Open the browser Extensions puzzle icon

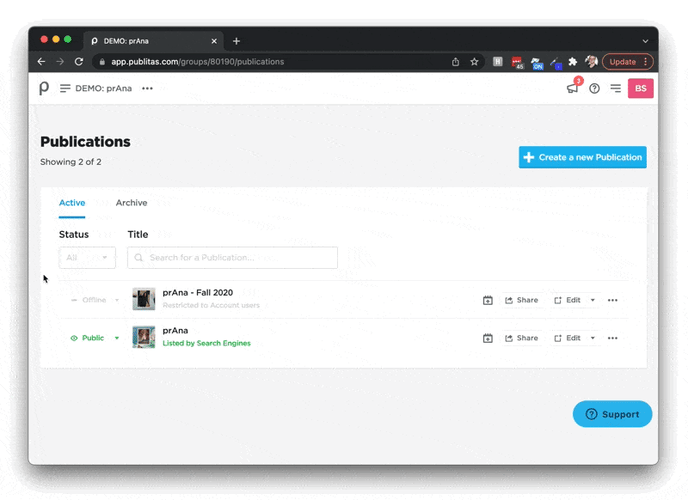[x=573, y=61]
